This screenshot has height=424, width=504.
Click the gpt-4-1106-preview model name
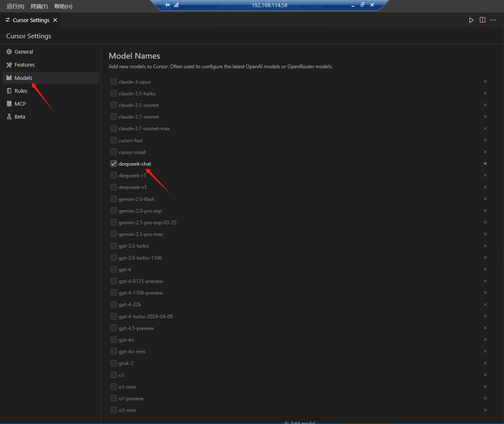[x=141, y=293]
